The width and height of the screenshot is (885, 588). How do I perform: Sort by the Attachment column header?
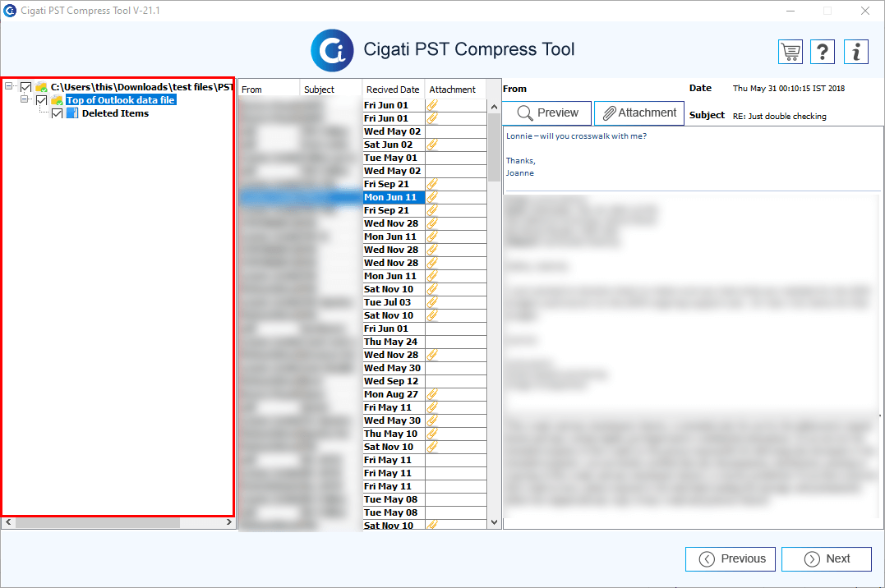coord(455,90)
